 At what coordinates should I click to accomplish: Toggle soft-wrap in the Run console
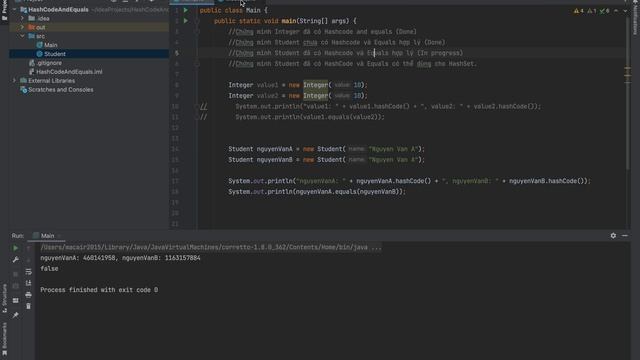coord(28,271)
